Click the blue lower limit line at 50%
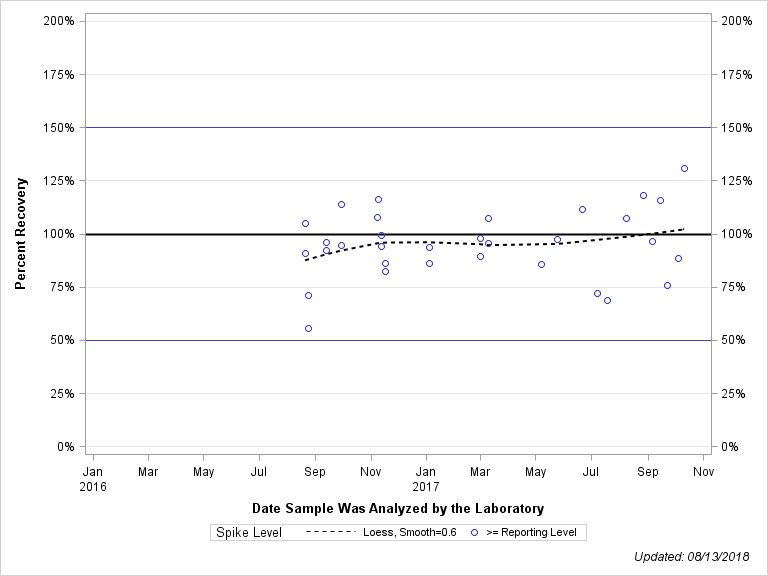This screenshot has width=768, height=576. coord(398,340)
